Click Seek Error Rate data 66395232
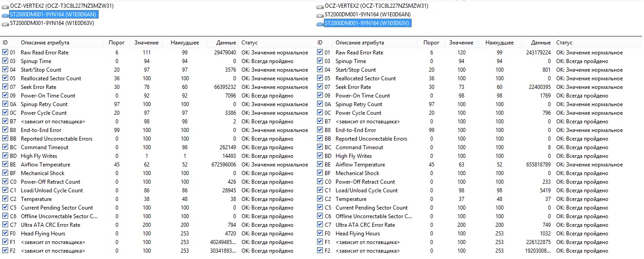 point(224,87)
